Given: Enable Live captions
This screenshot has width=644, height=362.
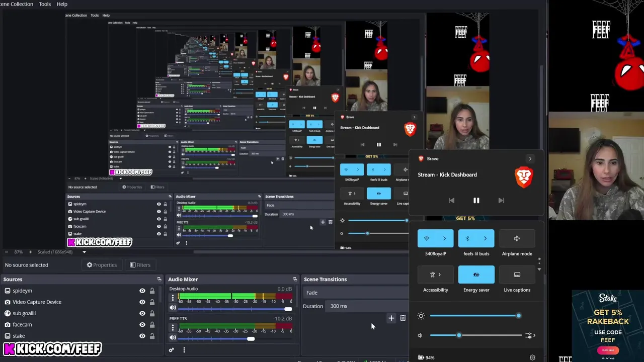Looking at the screenshot, I should [517, 275].
